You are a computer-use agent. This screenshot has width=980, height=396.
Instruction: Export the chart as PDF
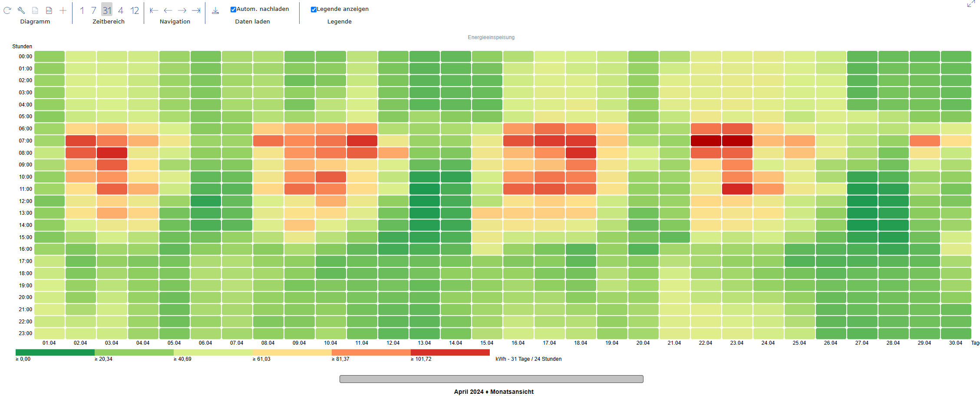[49, 10]
